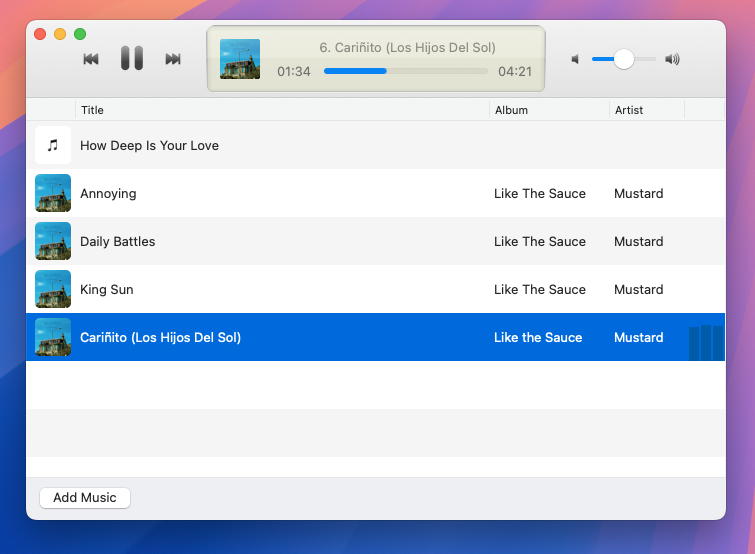Click music note icon for How Deep Is Your Love

click(53, 145)
